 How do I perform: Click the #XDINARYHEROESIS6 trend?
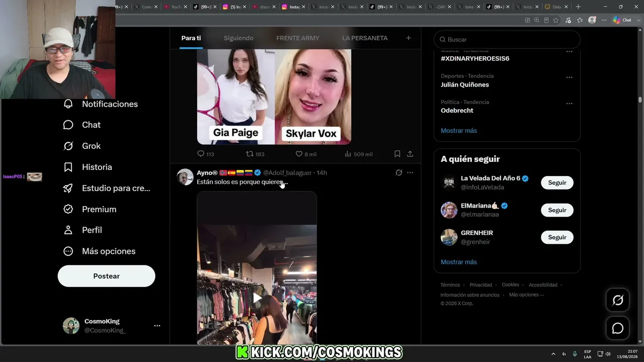click(x=475, y=58)
